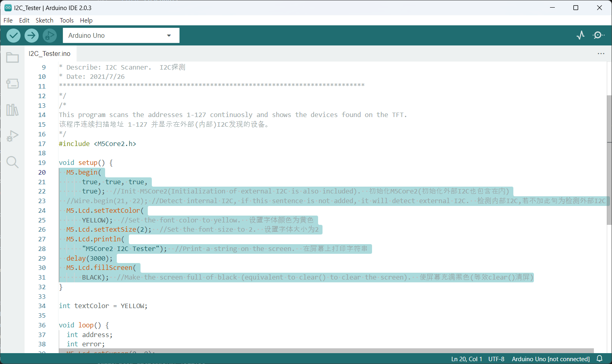Click Arduino Uno [not connected] status entry
This screenshot has height=364, width=612.
pos(551,359)
